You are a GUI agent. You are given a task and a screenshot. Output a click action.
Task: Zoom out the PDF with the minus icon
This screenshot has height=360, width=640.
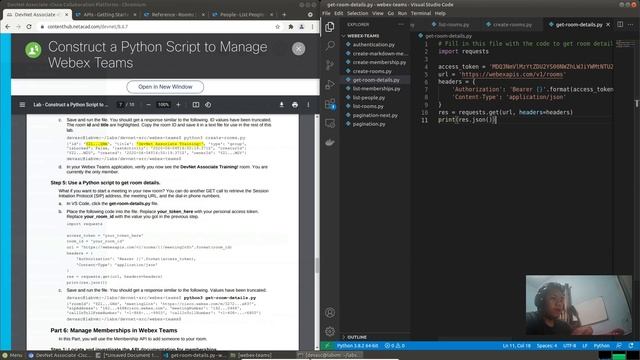click(x=149, y=105)
